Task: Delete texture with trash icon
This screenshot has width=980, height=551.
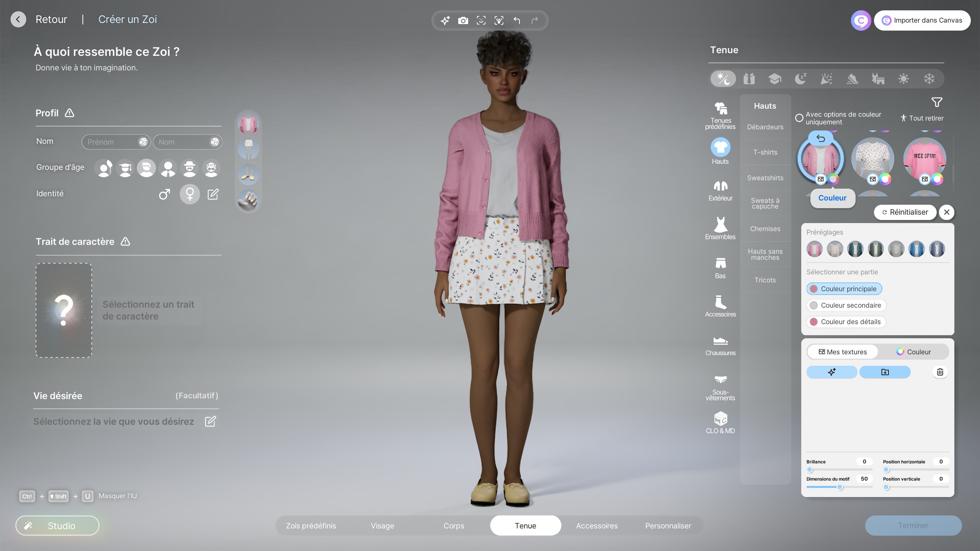Action: 940,372
